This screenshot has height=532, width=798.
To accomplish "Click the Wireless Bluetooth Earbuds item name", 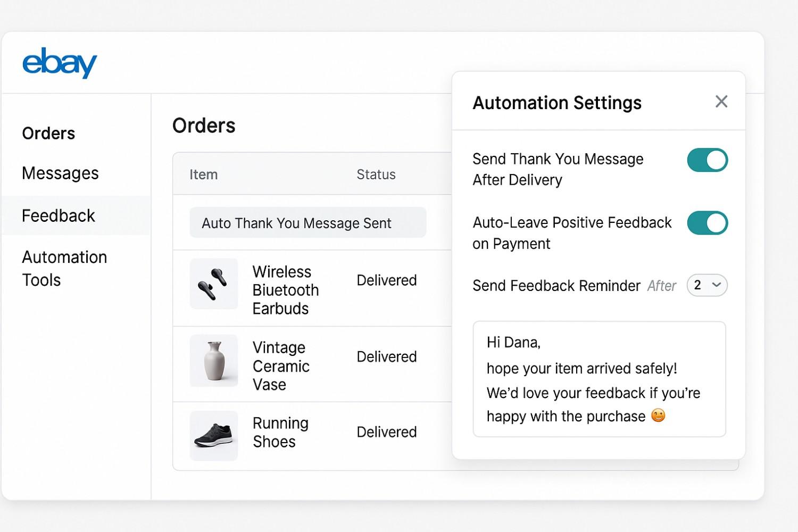I will 285,290.
